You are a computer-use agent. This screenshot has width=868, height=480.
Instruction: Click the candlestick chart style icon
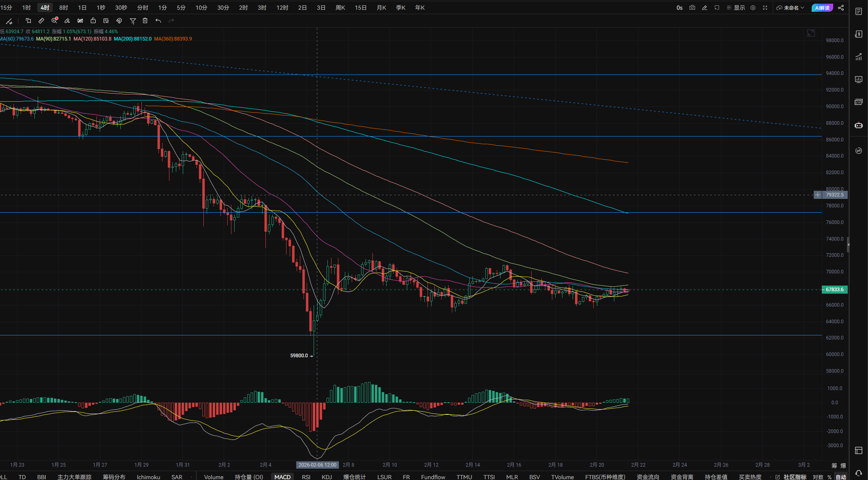[80, 21]
